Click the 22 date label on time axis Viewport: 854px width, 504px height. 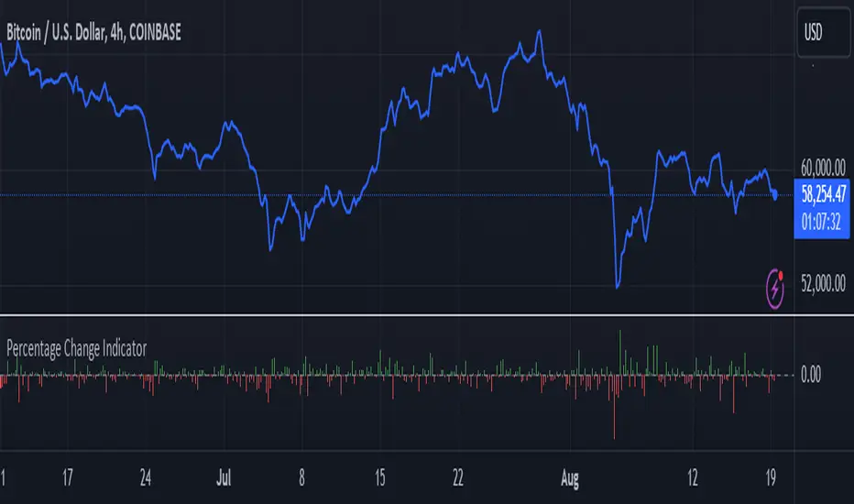pyautogui.click(x=458, y=477)
